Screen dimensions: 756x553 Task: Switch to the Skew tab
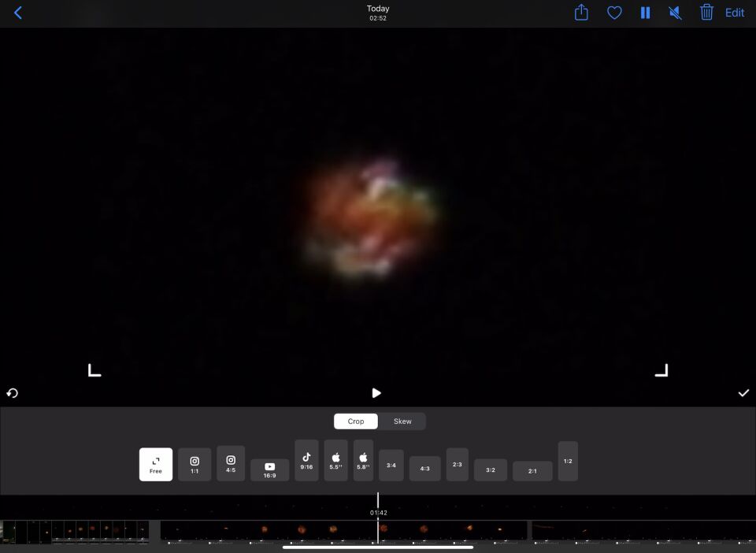(x=402, y=421)
